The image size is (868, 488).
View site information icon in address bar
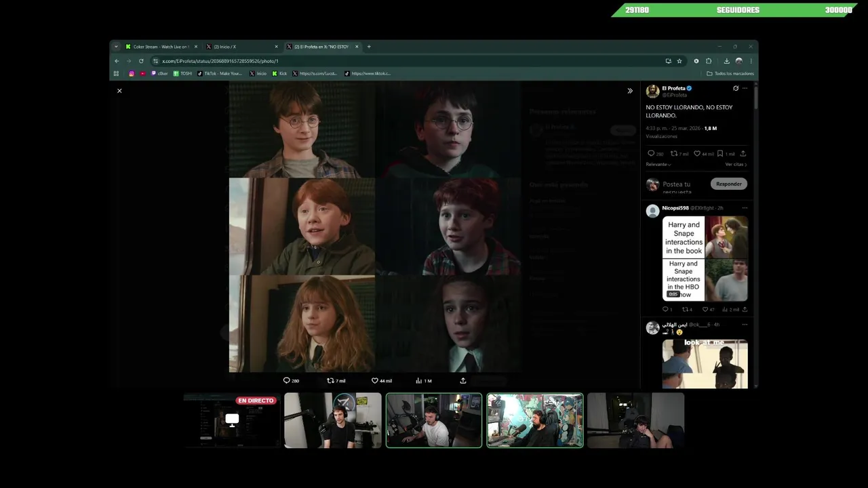click(x=156, y=61)
